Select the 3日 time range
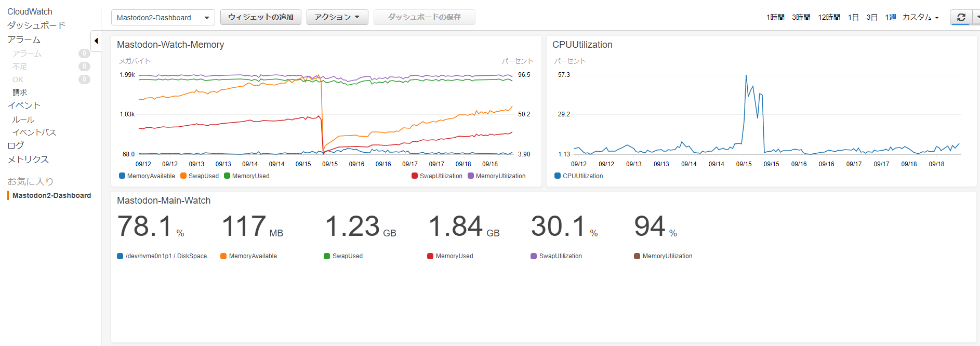Image resolution: width=980 pixels, height=346 pixels. tap(872, 17)
